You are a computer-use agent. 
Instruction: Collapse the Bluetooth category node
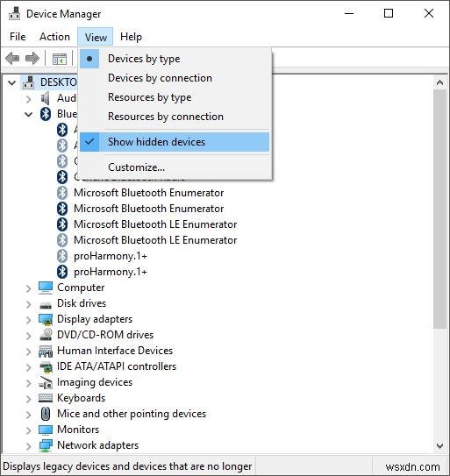pyautogui.click(x=29, y=115)
